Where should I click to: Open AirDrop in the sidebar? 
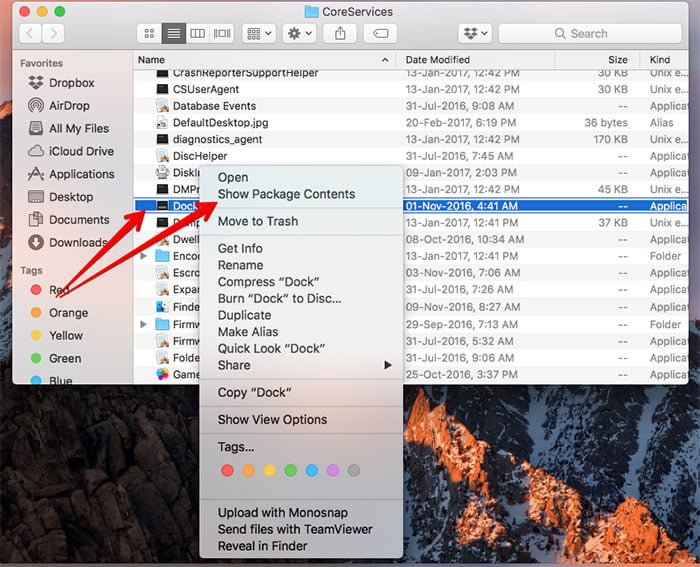[71, 105]
